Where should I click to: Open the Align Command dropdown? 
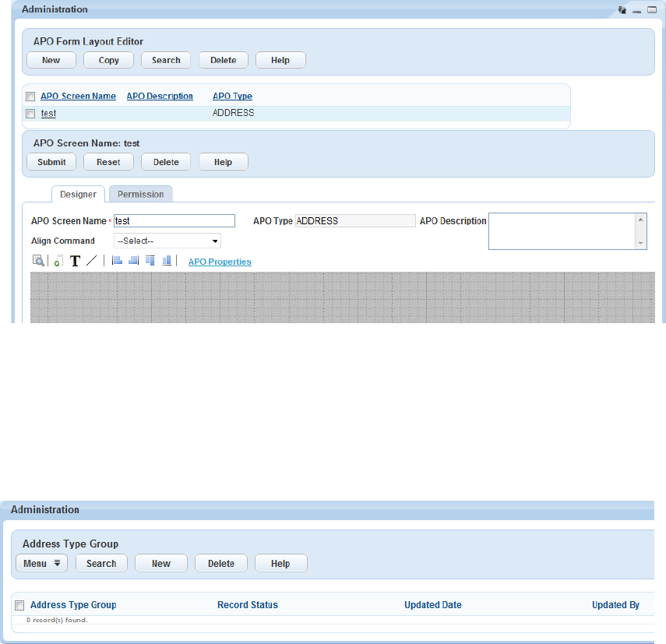(x=167, y=241)
